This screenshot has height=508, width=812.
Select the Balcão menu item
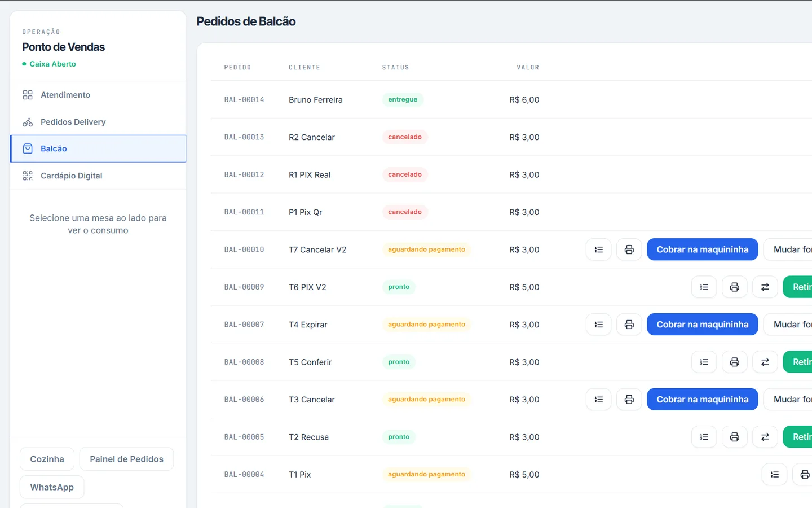tap(98, 148)
